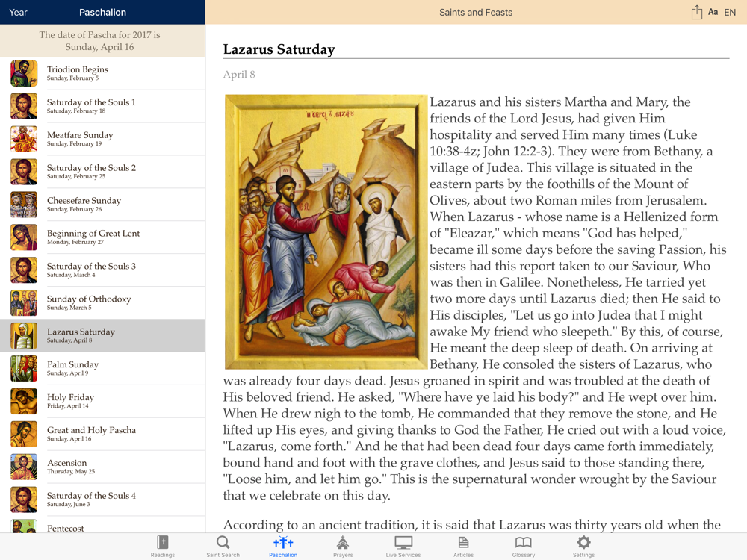Tap Ascension icon thumbnail

point(24,467)
